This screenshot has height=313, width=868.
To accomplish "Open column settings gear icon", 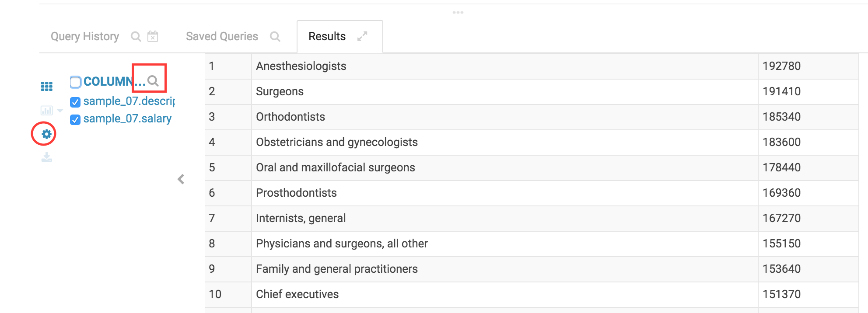I will pos(46,134).
